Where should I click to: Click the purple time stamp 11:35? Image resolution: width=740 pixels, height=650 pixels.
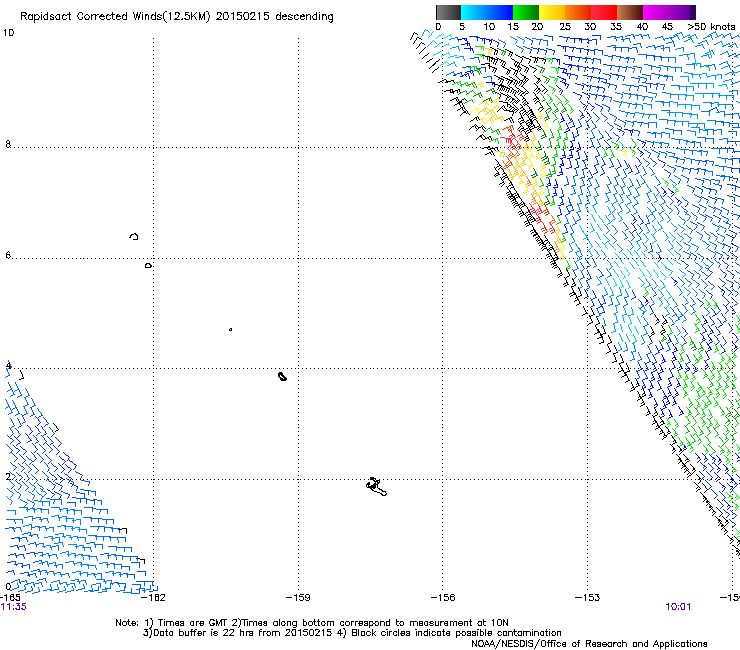(x=14, y=607)
